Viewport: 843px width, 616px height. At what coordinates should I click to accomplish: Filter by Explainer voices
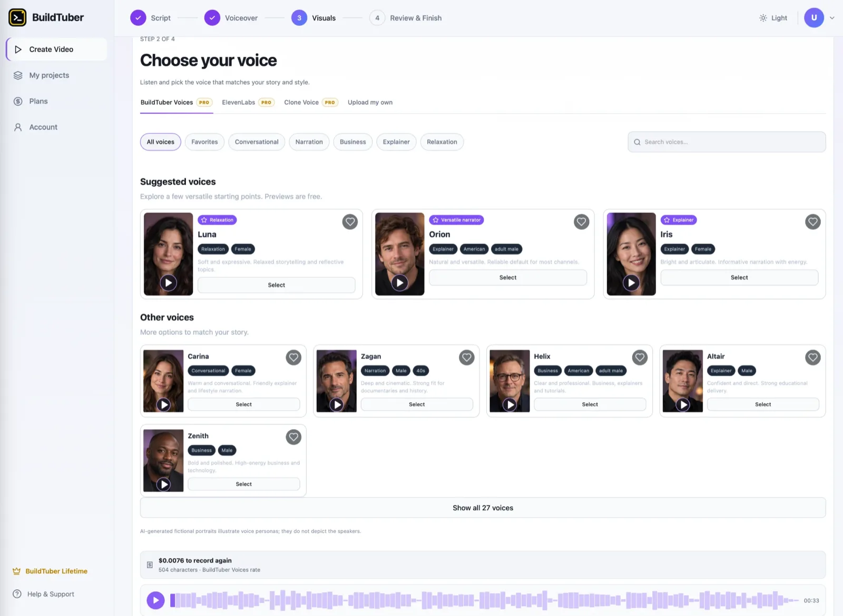pos(396,142)
